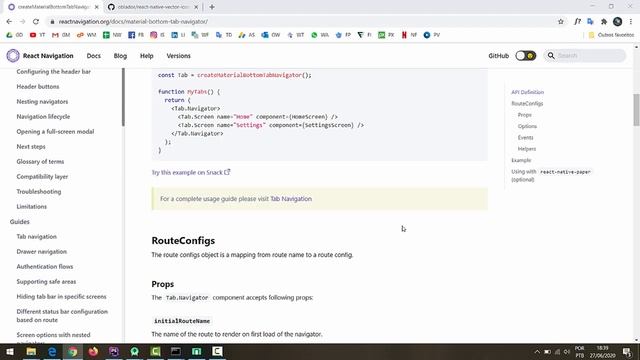Image resolution: width=640 pixels, height=360 pixels.
Task: Jump to Helpers in table of contents
Action: [x=527, y=149]
